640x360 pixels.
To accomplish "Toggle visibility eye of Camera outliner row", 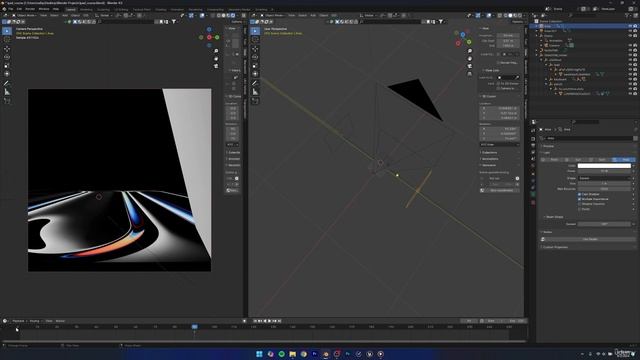I will 630,45.
